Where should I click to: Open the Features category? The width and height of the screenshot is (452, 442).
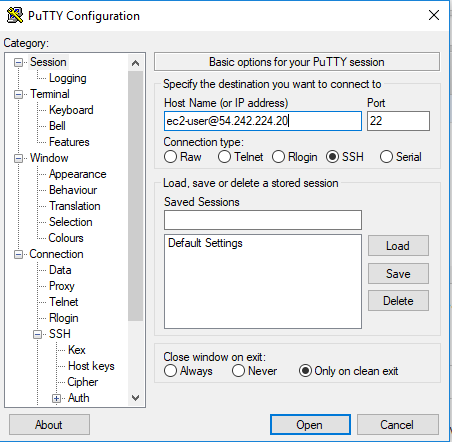pos(69,142)
